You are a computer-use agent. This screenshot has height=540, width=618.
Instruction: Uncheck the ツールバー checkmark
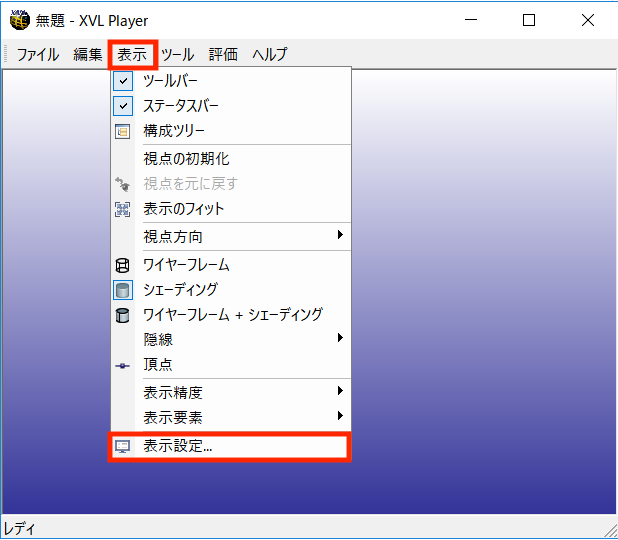click(123, 81)
